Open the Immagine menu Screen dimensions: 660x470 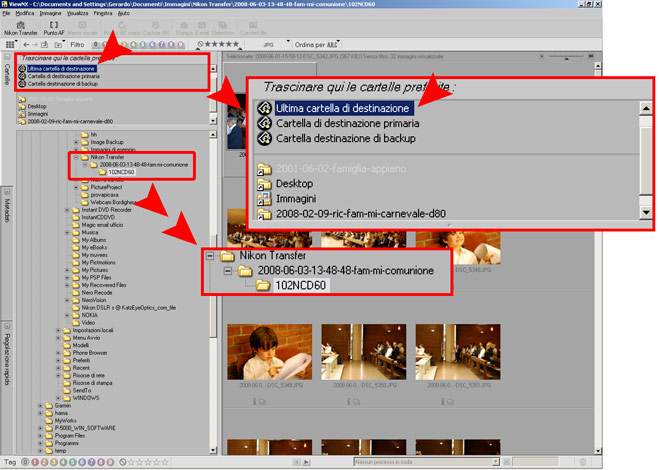(50, 13)
